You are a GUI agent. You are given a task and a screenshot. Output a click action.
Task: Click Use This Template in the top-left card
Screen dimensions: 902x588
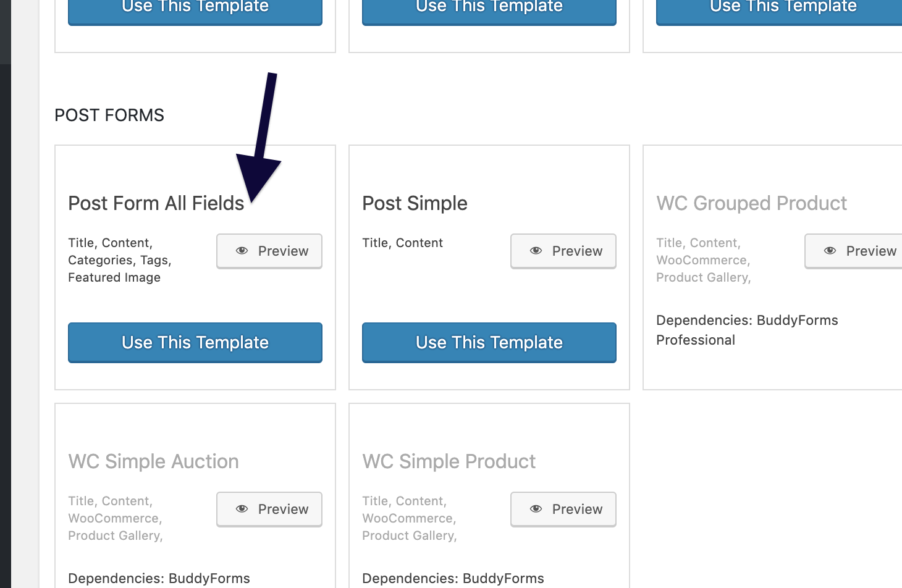point(195,6)
